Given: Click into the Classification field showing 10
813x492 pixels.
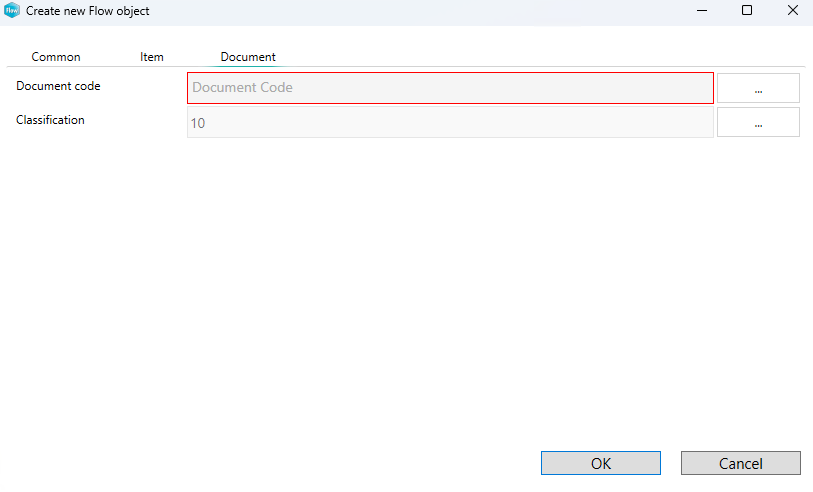Looking at the screenshot, I should click(x=450, y=123).
